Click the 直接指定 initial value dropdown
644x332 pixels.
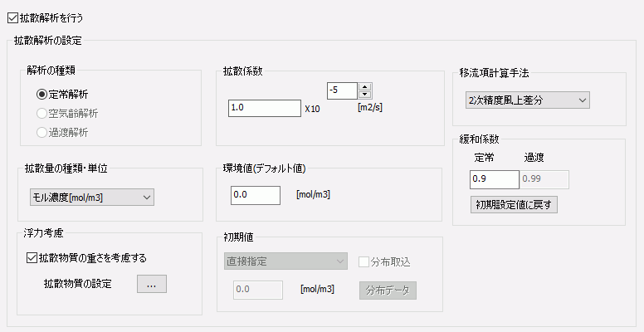pyautogui.click(x=285, y=261)
